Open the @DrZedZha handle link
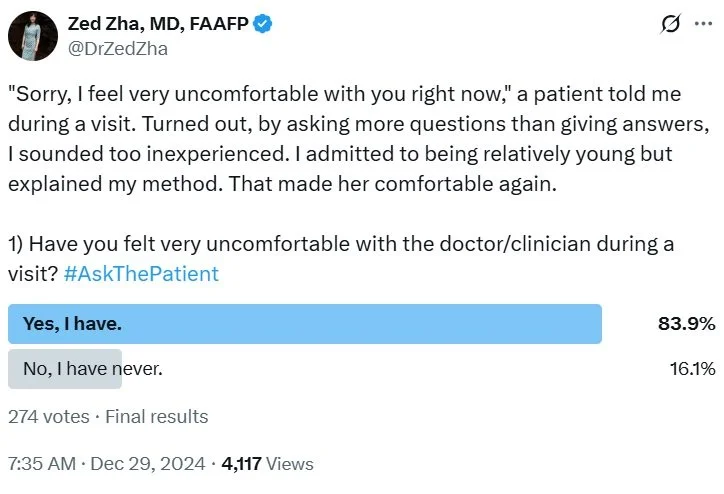This screenshot has width=724, height=494. [x=118, y=47]
